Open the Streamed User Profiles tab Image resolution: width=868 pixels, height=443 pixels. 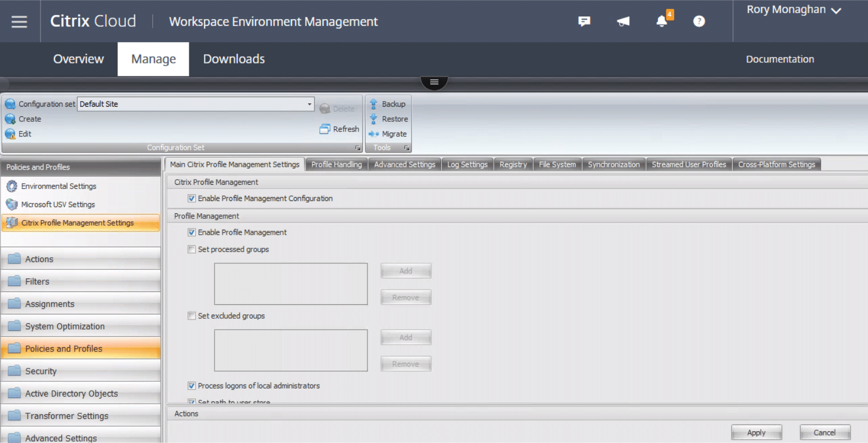tap(689, 165)
